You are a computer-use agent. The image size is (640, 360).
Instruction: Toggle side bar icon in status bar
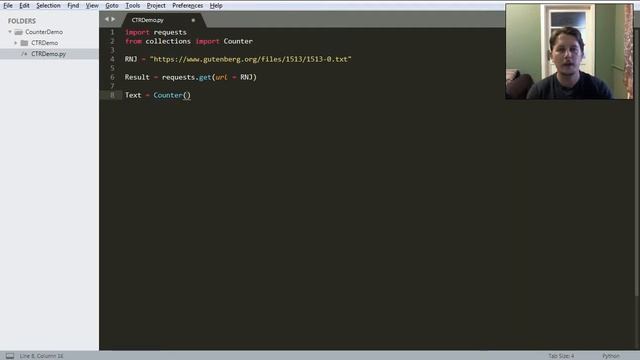[10, 356]
